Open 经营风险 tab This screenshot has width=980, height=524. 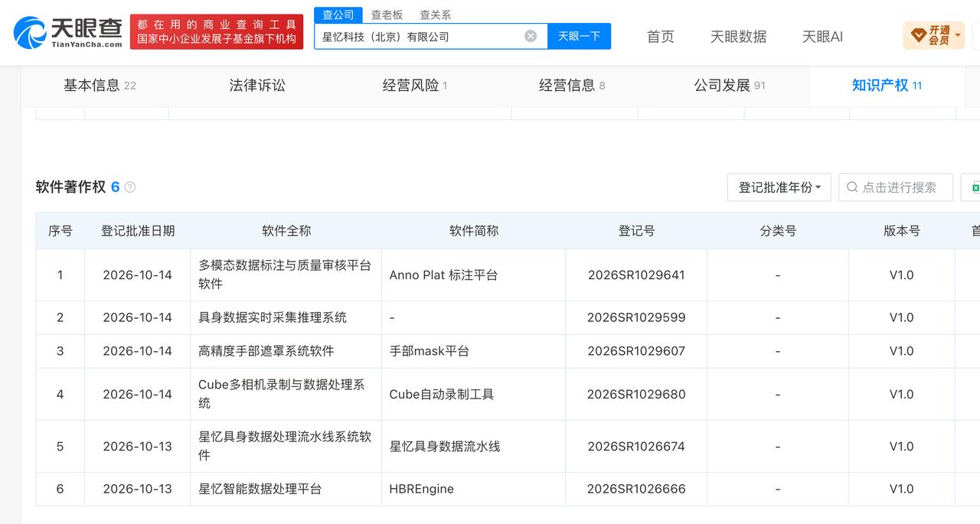[415, 86]
